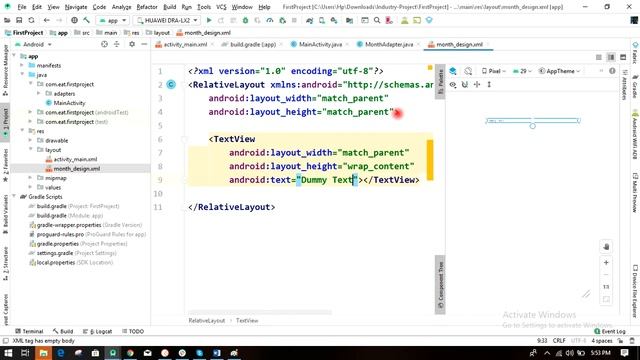Open the Search Everywhere magnifier icon
Viewport: 640px width, 360px height.
coord(377,20)
